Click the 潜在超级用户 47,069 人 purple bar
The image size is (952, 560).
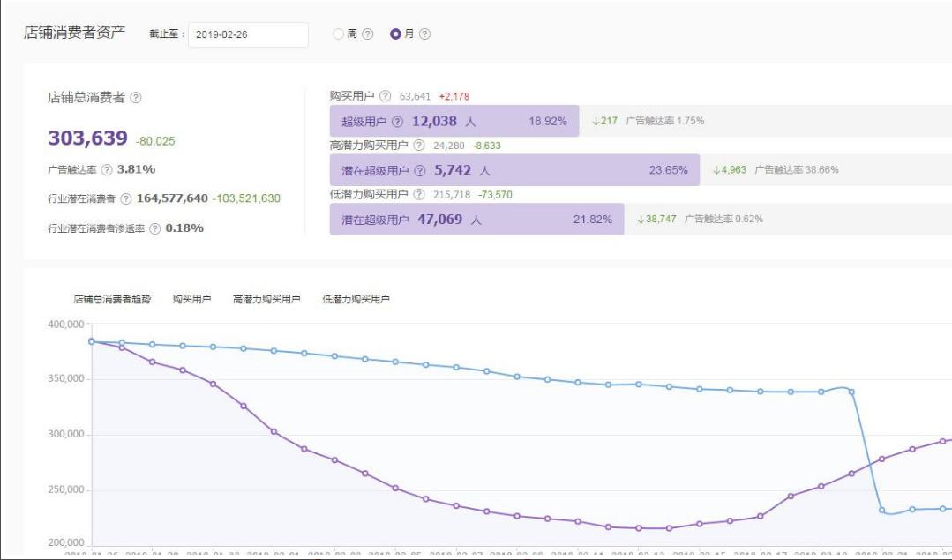476,220
